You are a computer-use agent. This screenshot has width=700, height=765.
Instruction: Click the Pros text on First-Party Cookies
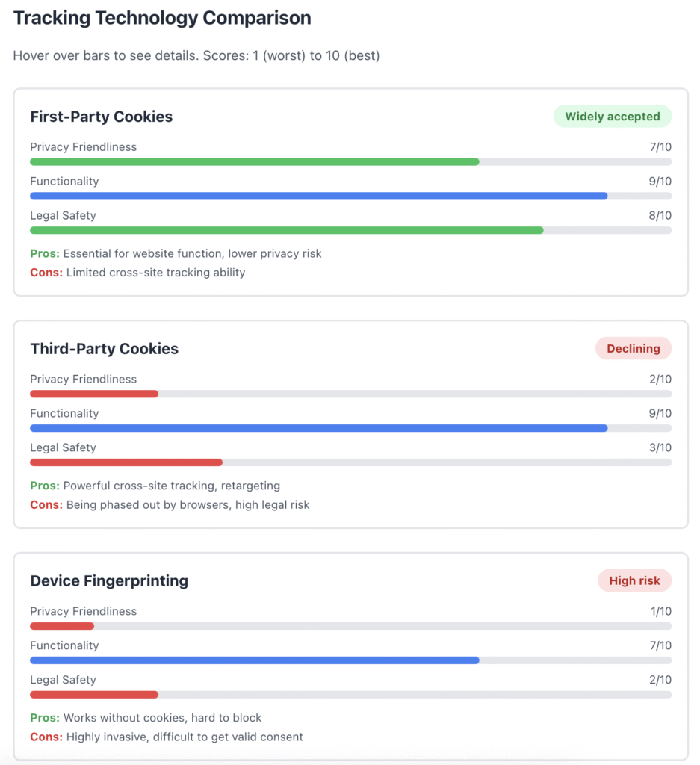[x=176, y=253]
